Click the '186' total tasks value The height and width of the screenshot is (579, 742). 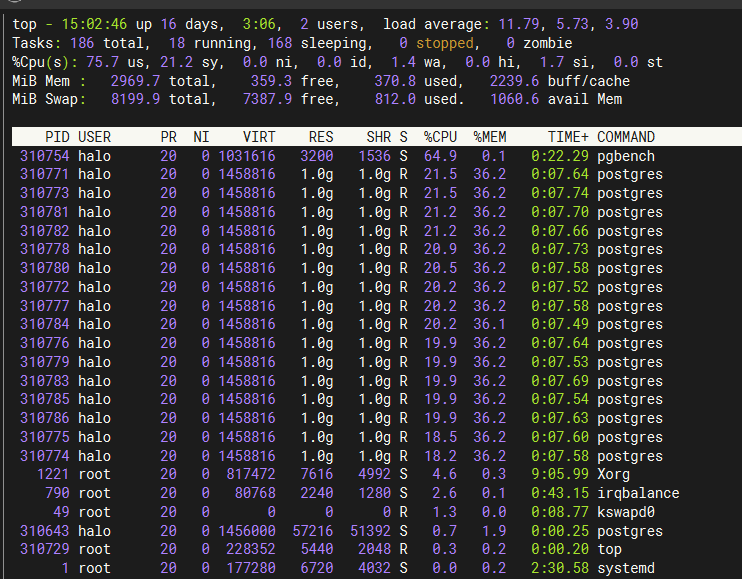click(x=82, y=43)
